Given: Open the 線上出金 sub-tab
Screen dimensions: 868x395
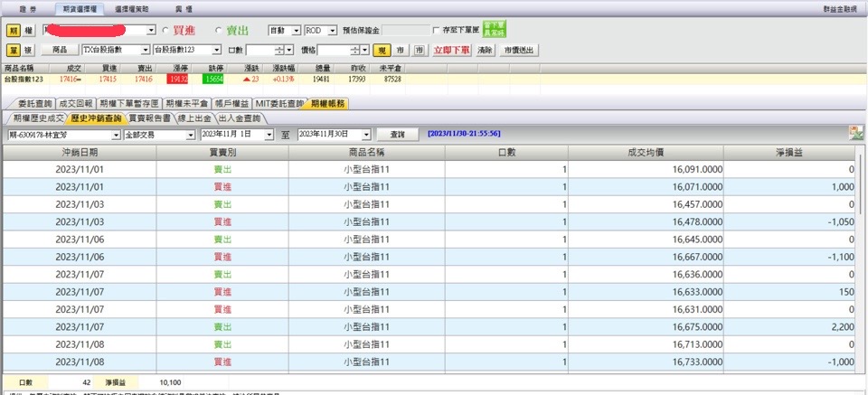Looking at the screenshot, I should (194, 118).
